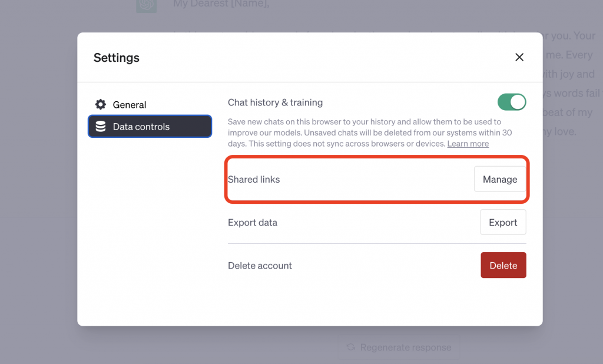The height and width of the screenshot is (364, 603).
Task: Close the Settings dialog
Action: 519,57
